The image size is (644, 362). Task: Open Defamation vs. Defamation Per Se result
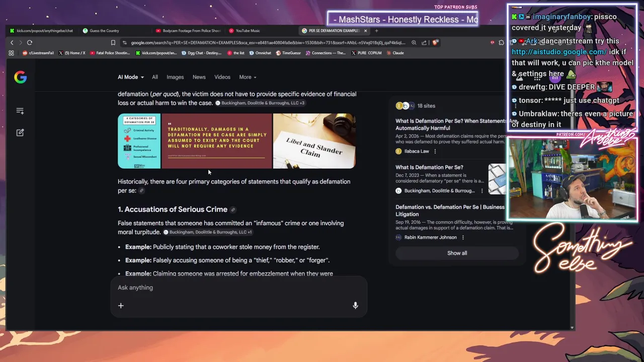pyautogui.click(x=450, y=210)
